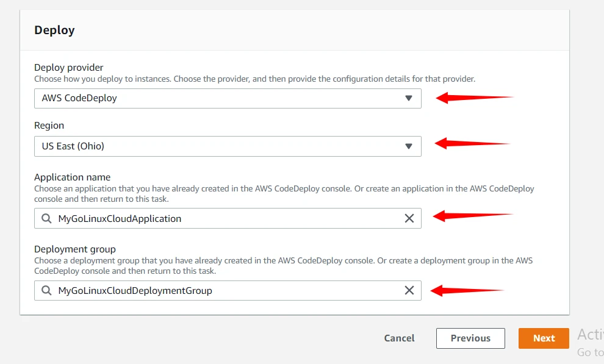Clear the Application name field with X
The height and width of the screenshot is (364, 604).
(x=409, y=218)
